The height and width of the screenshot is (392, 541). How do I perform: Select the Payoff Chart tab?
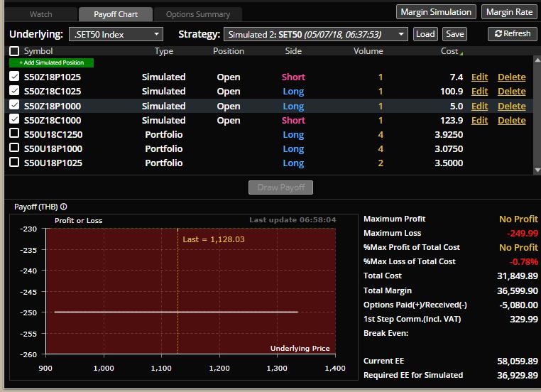tap(116, 14)
